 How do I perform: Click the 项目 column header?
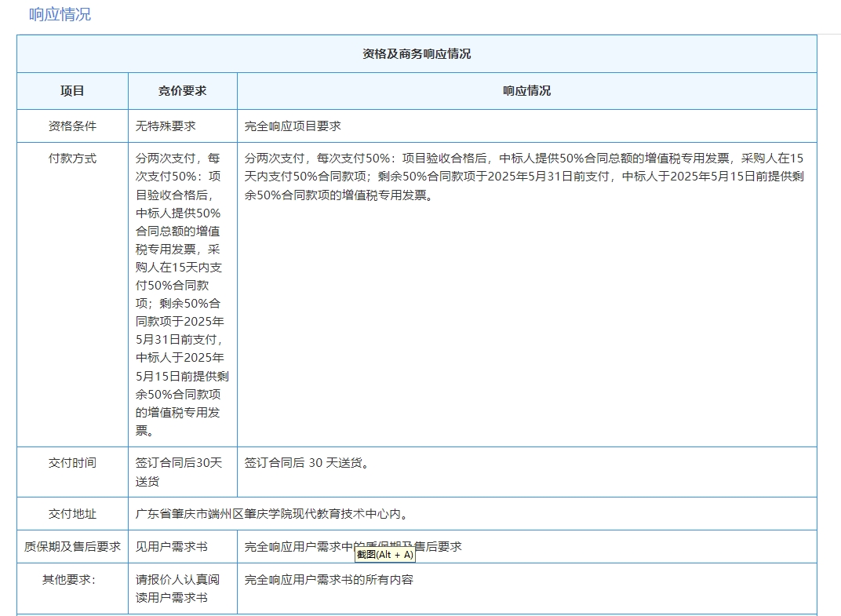click(72, 91)
